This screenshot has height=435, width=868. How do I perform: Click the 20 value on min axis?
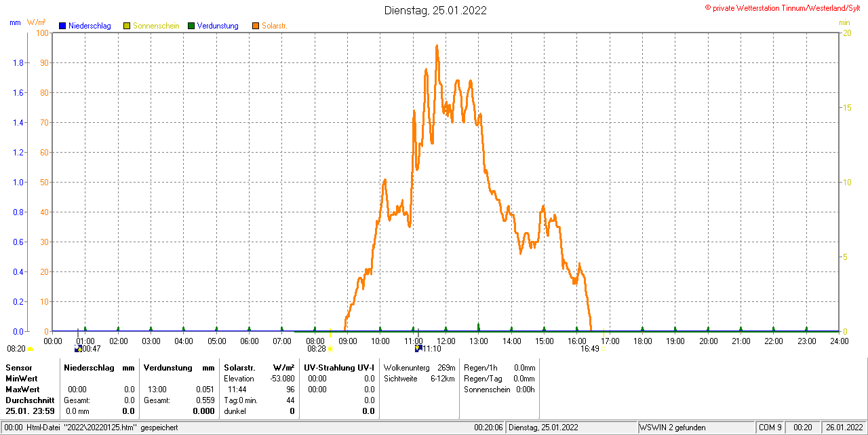846,33
